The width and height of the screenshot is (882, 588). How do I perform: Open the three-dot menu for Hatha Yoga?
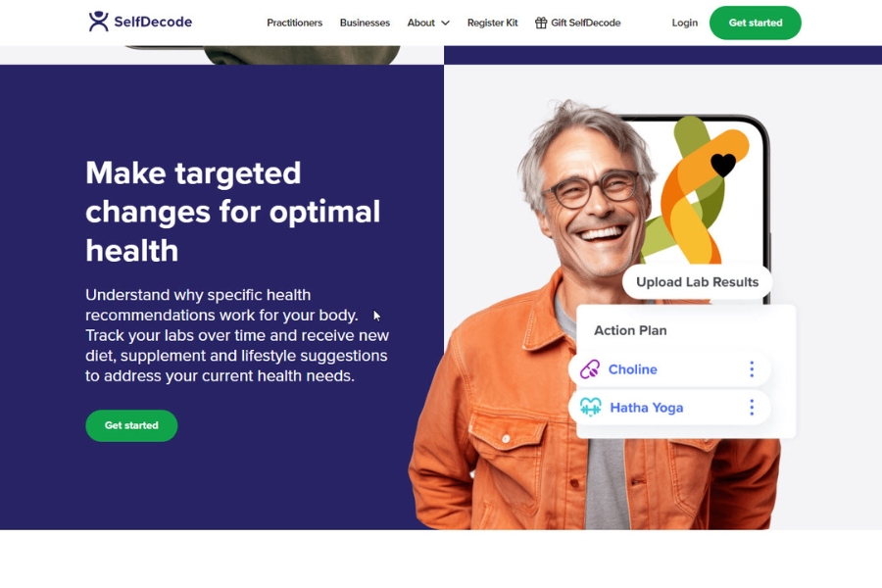point(752,408)
